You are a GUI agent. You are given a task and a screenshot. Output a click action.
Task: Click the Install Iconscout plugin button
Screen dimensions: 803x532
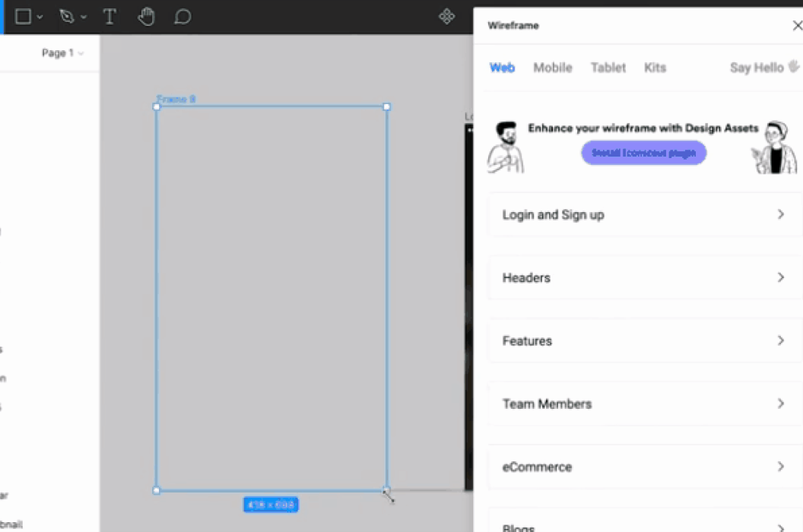pyautogui.click(x=644, y=153)
